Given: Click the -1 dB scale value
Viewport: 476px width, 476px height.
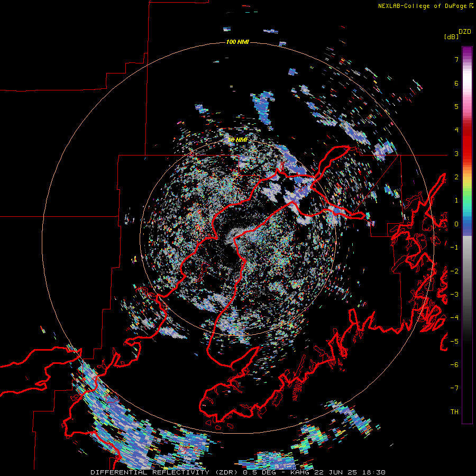Looking at the screenshot, I should click(x=454, y=248).
